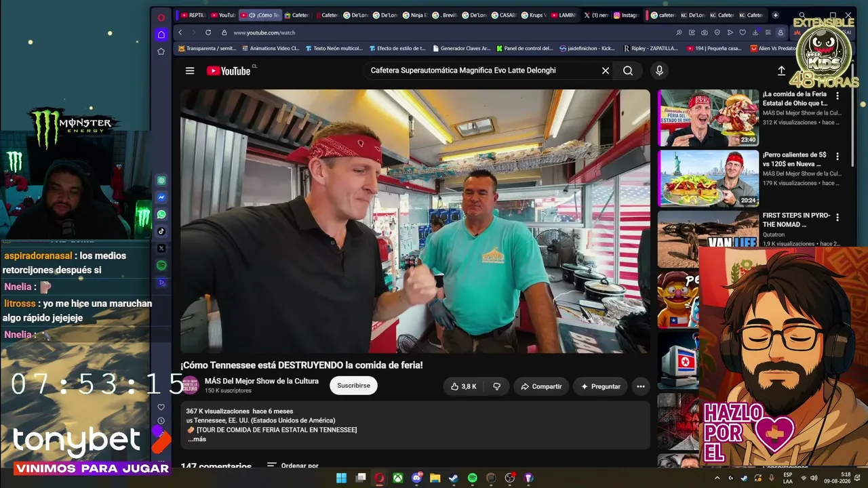The image size is (868, 488).
Task: Open the heart icon in the Opera sidebar
Action: coord(161,407)
